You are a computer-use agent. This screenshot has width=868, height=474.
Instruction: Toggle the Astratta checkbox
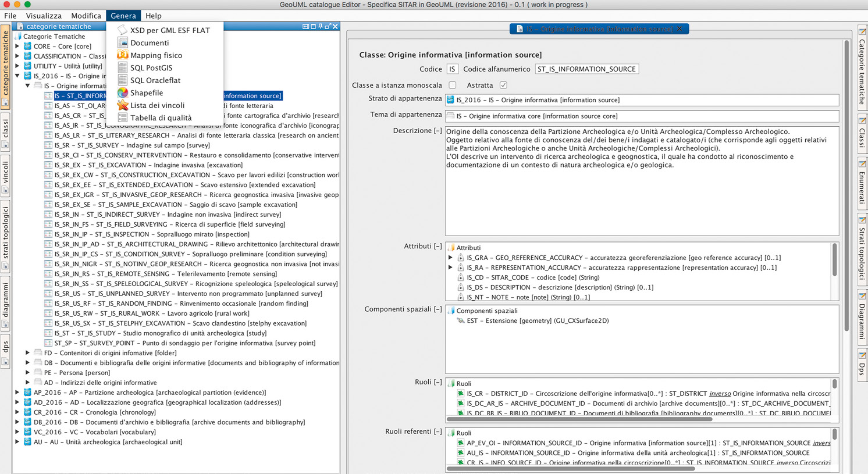[503, 85]
